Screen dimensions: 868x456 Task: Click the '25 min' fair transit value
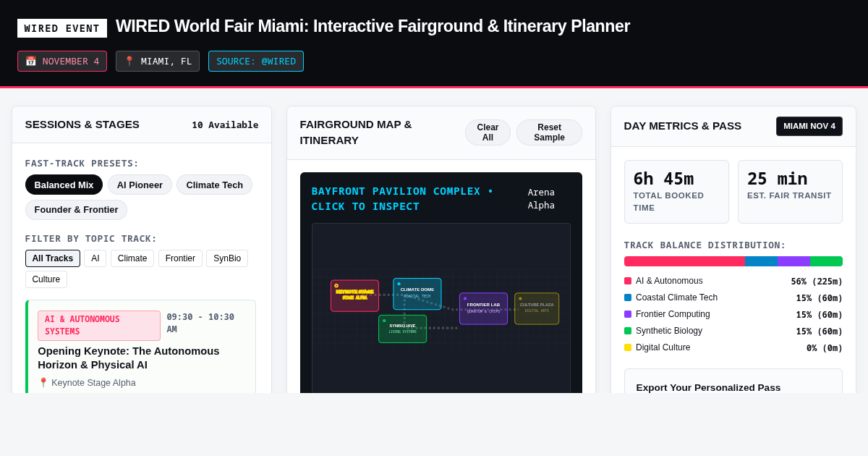pyautogui.click(x=778, y=179)
